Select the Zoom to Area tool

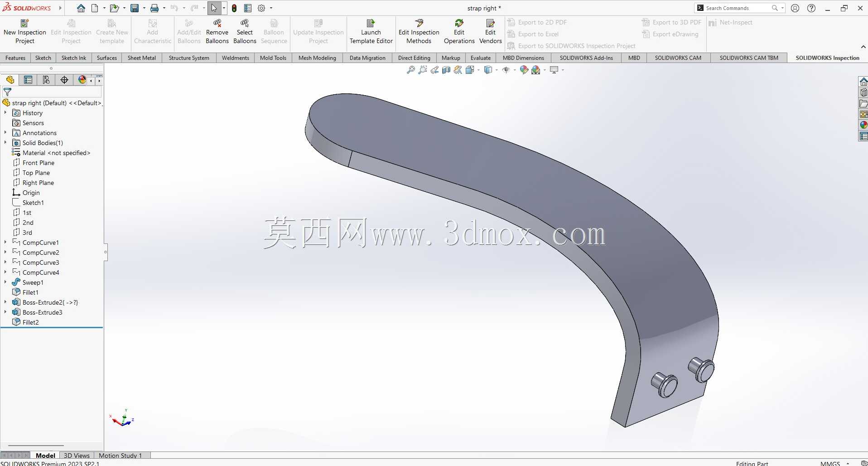click(x=423, y=70)
